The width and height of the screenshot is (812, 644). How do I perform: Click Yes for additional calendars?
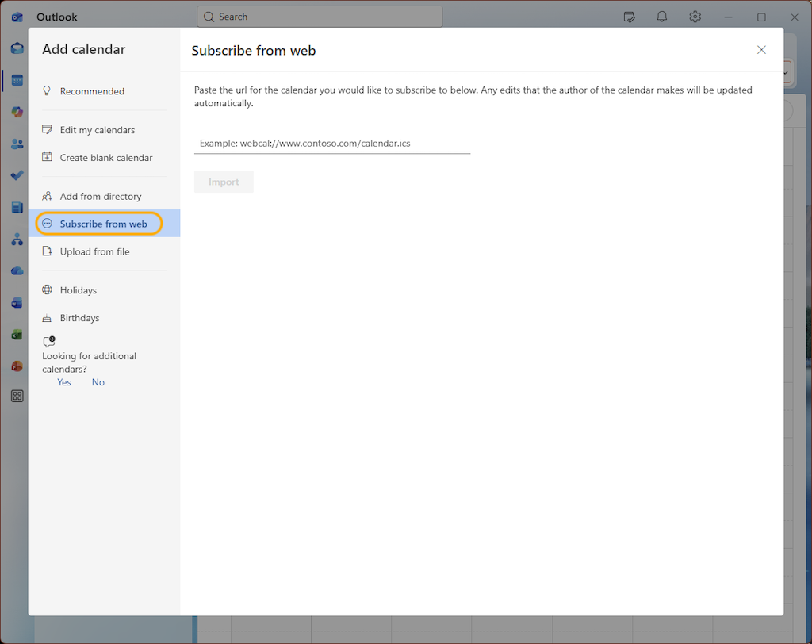(x=64, y=382)
